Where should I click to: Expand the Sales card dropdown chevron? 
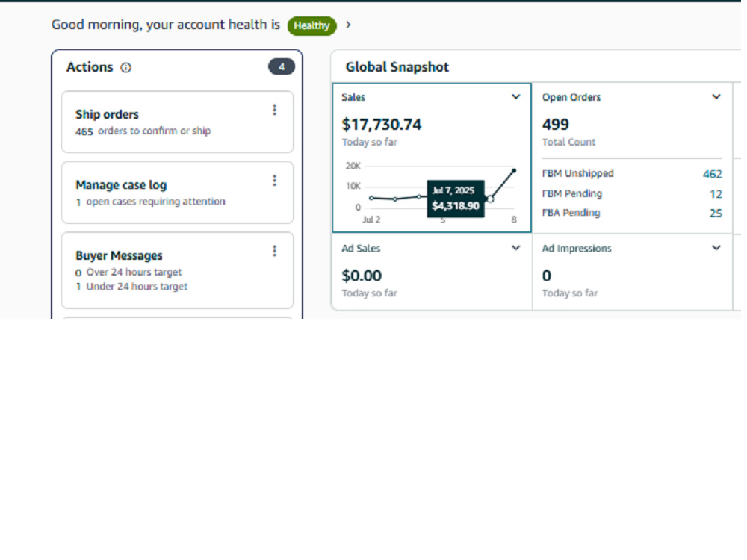(515, 97)
